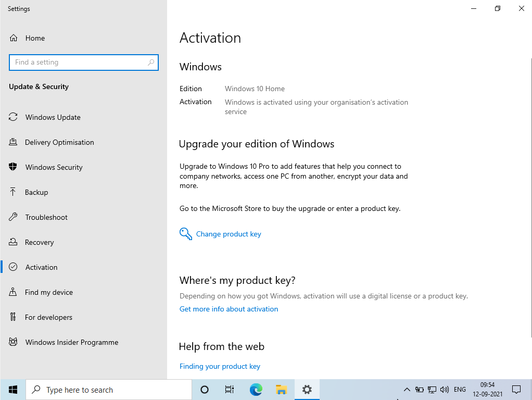Click the Recovery icon
The height and width of the screenshot is (400, 532).
click(13, 242)
